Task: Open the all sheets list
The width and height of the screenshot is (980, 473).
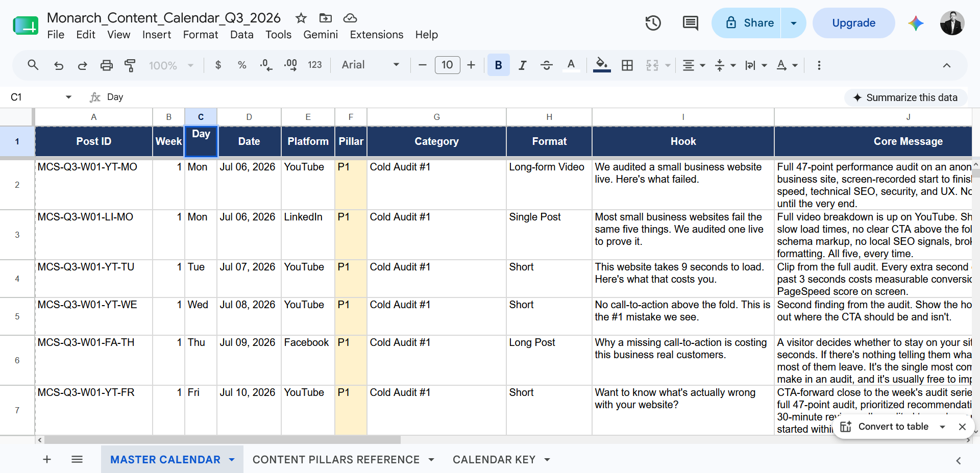Action: [x=77, y=459]
